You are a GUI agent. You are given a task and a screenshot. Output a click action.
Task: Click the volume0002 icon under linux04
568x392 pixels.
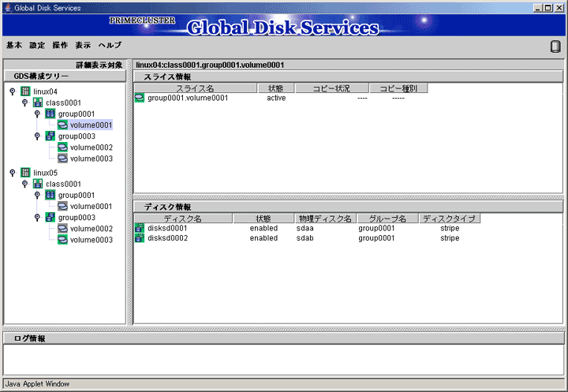click(62, 147)
